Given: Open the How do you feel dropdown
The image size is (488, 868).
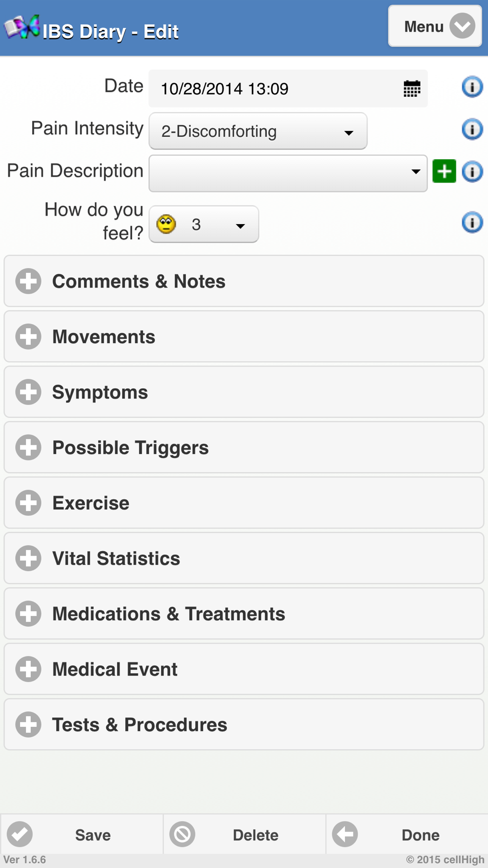Looking at the screenshot, I should (203, 225).
